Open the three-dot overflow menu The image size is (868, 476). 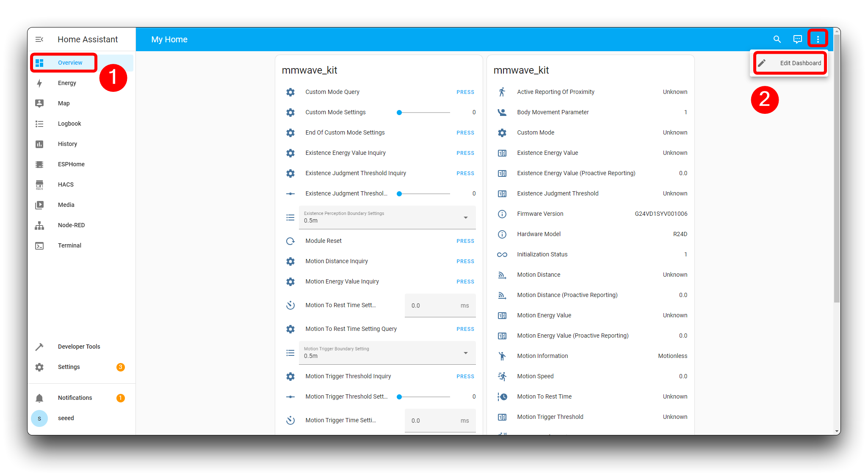click(818, 39)
